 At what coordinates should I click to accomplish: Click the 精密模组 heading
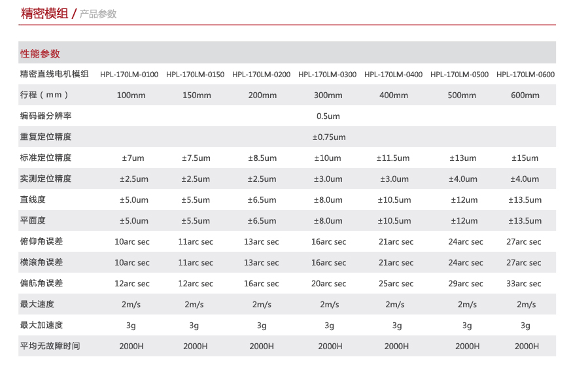44,14
